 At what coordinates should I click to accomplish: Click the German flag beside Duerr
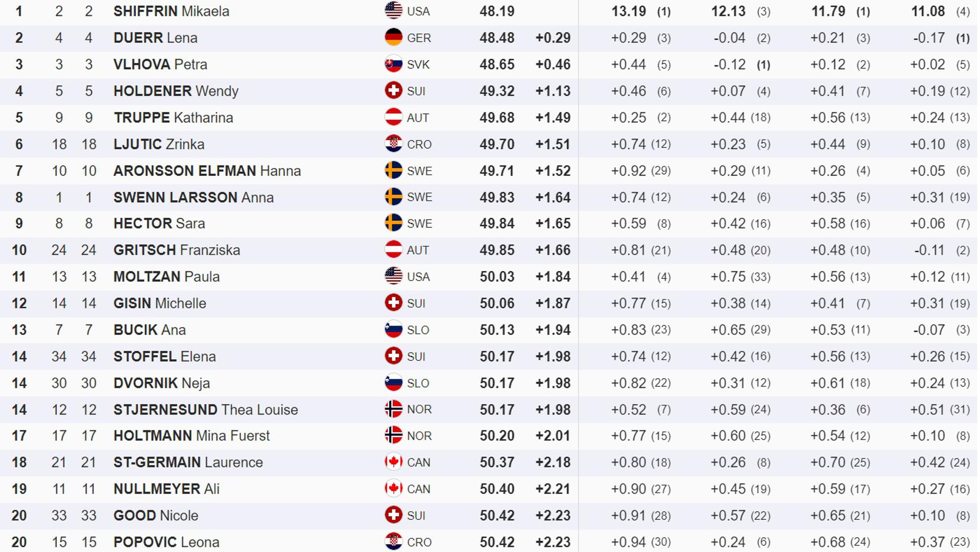(393, 37)
